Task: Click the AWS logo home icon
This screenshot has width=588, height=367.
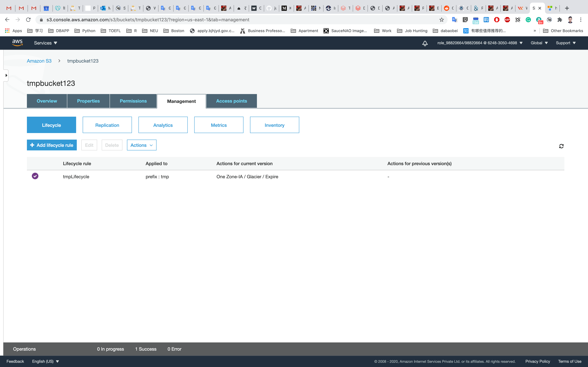Action: pyautogui.click(x=17, y=43)
